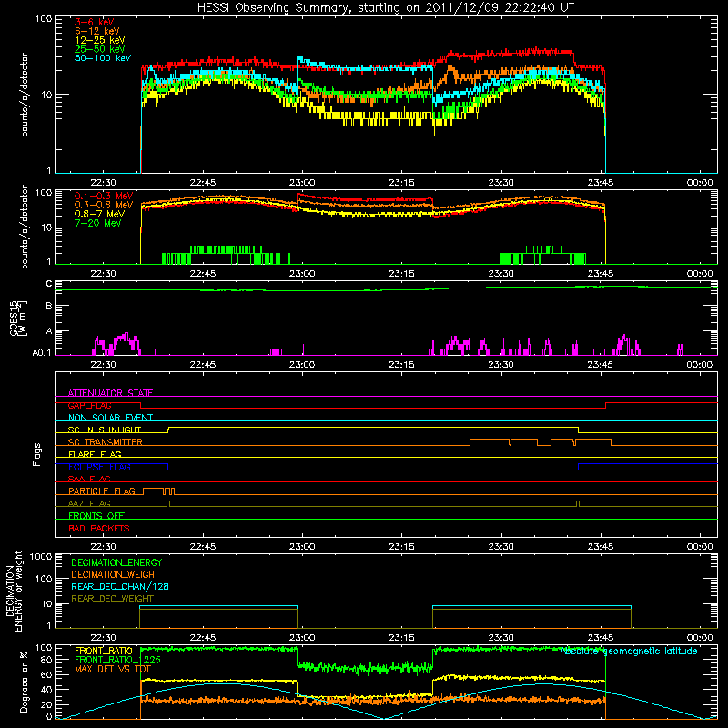The width and height of the screenshot is (728, 728).
Task: Click the magenta GOES spikes near 22:30
Action: point(117,344)
